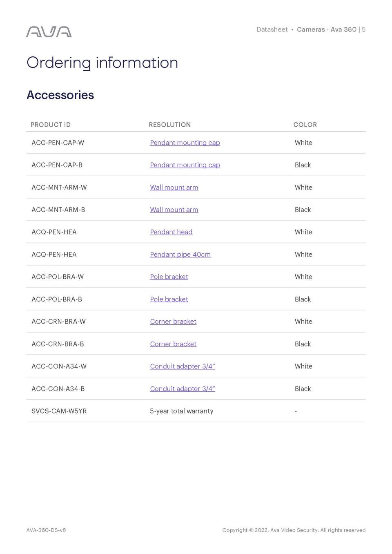392x554 pixels.
Task: Open Pendant mounting cap link for ACC-PEN-CAP-W
Action: (x=185, y=143)
